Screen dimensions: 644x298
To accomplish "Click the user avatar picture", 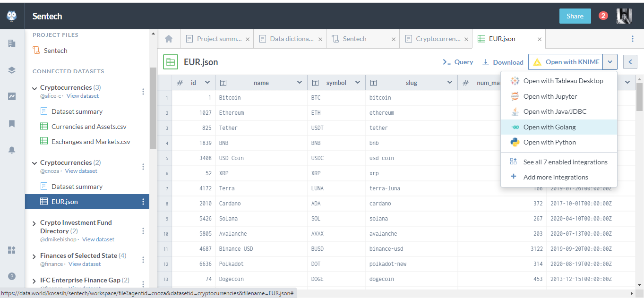I will [624, 16].
